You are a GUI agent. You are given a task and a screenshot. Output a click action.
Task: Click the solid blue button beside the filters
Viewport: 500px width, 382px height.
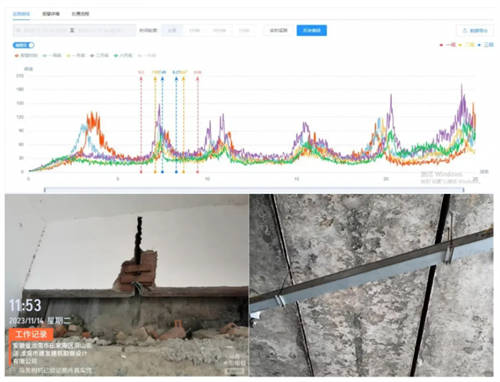312,30
